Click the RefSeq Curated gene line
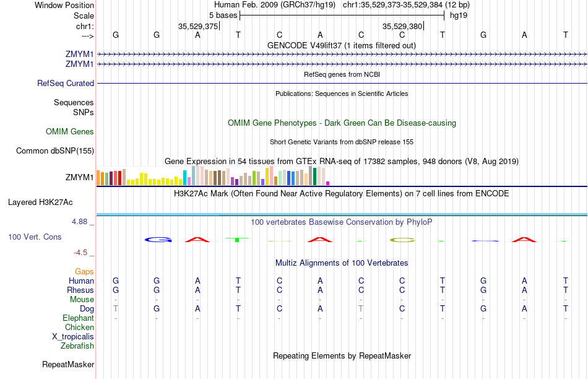 342,84
